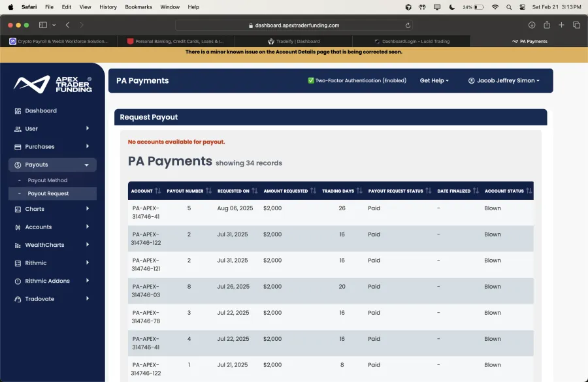Click the Payouts dollar icon
This screenshot has height=382, width=588.
(x=18, y=165)
